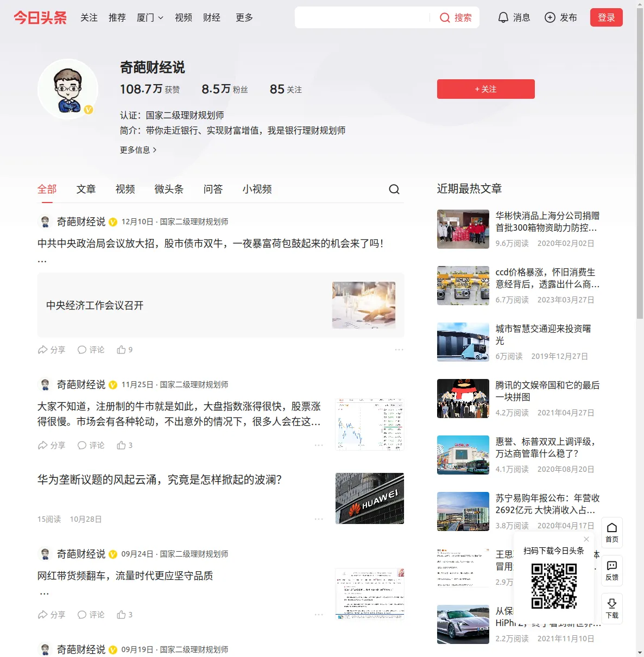The height and width of the screenshot is (657, 644).
Task: Switch to the 问答 tab
Action: [213, 189]
